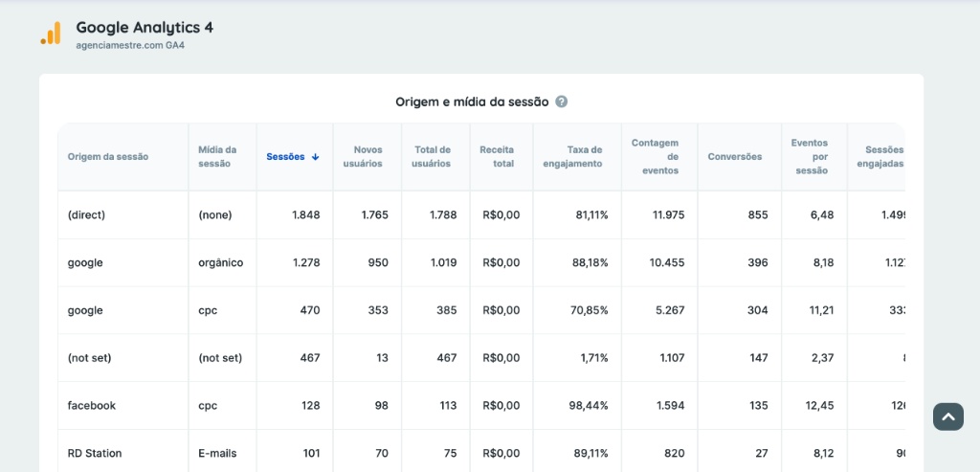This screenshot has width=980, height=472.
Task: Open the help icon beside the table title
Action: click(x=561, y=101)
